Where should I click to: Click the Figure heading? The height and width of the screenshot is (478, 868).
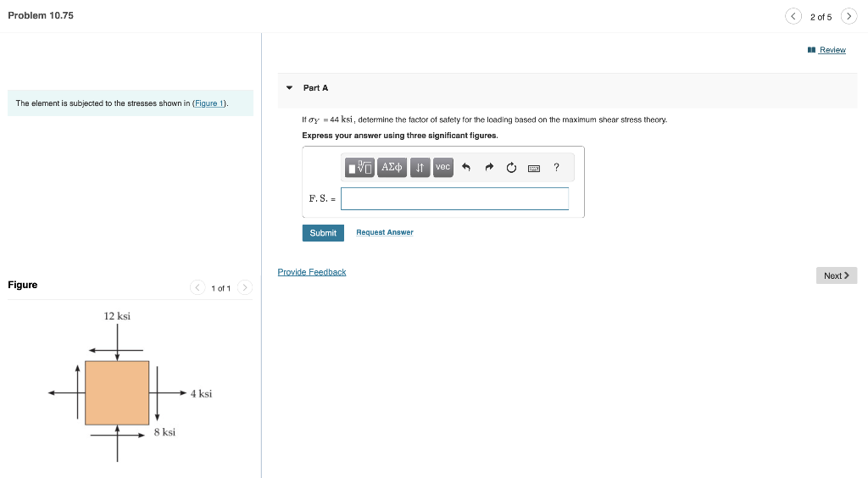(23, 285)
